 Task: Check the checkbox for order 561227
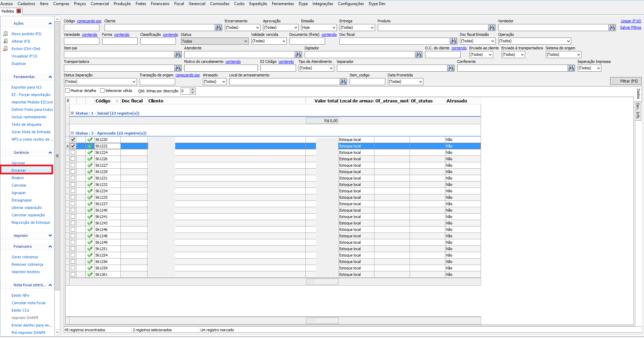[x=73, y=165]
